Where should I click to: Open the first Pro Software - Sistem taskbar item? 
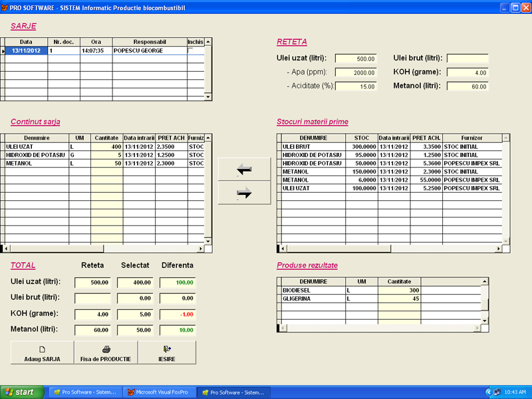pyautogui.click(x=86, y=392)
